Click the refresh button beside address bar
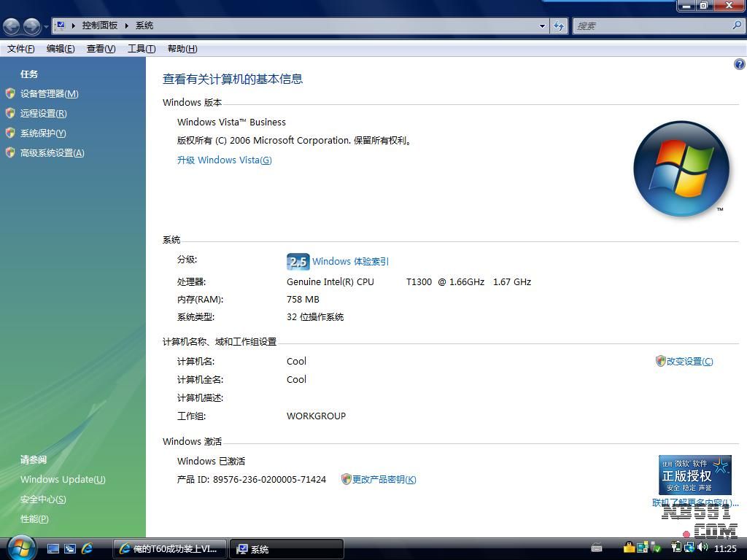The width and height of the screenshot is (747, 560). tap(559, 26)
